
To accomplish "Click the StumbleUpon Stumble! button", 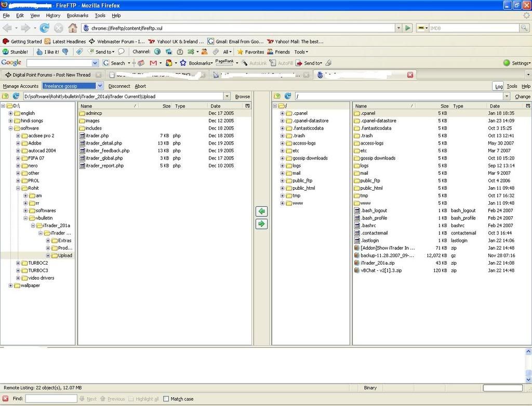I will point(15,52).
